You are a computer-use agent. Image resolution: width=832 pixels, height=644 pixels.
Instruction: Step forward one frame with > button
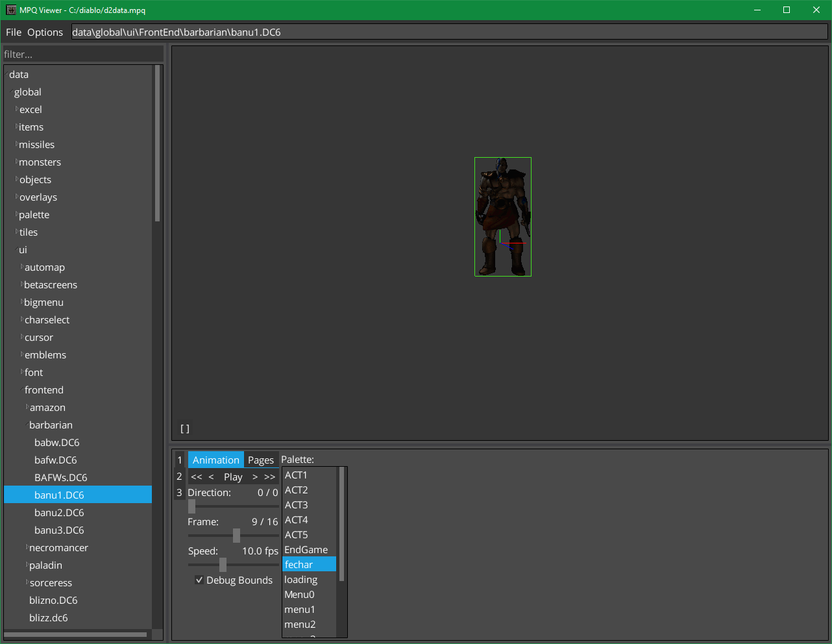(x=255, y=477)
